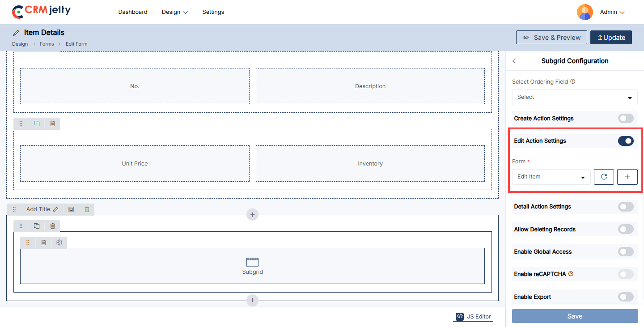644x327 pixels.
Task: Expand the Design menu in navigation
Action: tap(174, 12)
